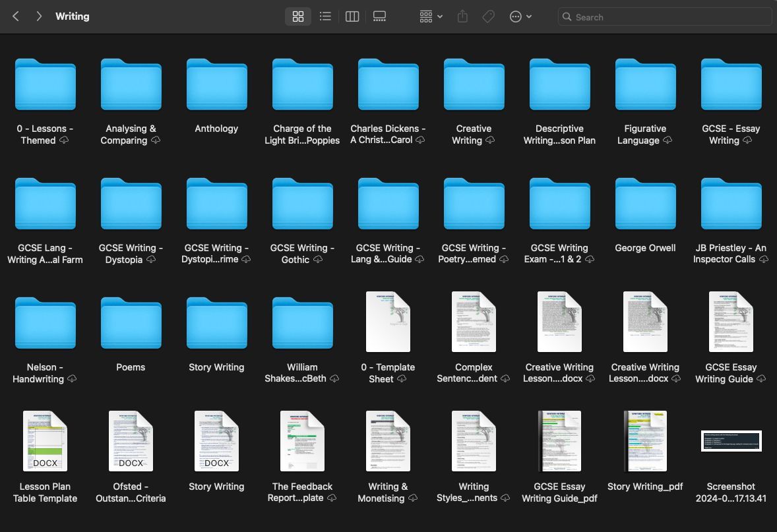Select the William Shakespeare Macbeth folder

[302, 323]
